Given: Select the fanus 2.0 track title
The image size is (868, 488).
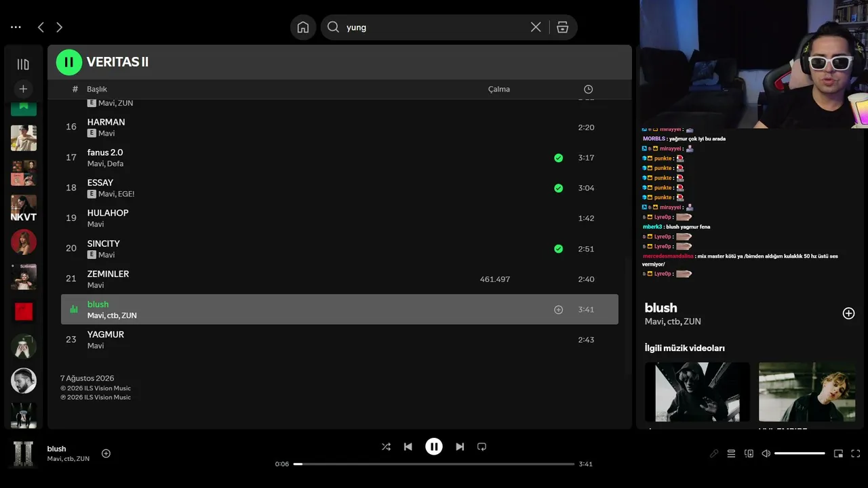Looking at the screenshot, I should tap(105, 152).
